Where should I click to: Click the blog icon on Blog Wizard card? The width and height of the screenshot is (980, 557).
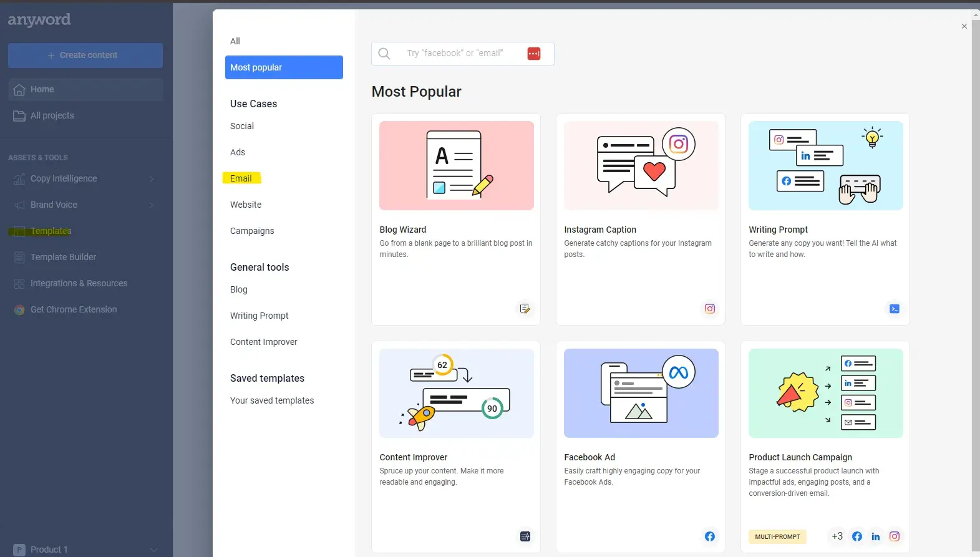(525, 309)
